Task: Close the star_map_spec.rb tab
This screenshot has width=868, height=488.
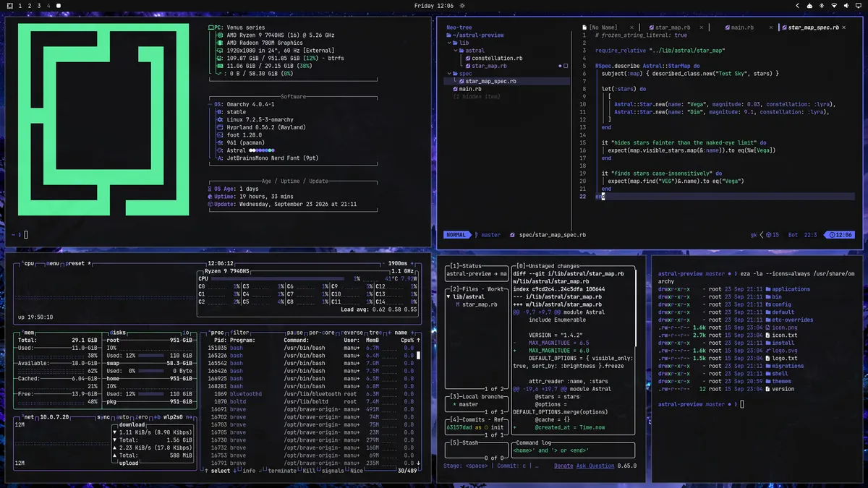Action: 845,27
